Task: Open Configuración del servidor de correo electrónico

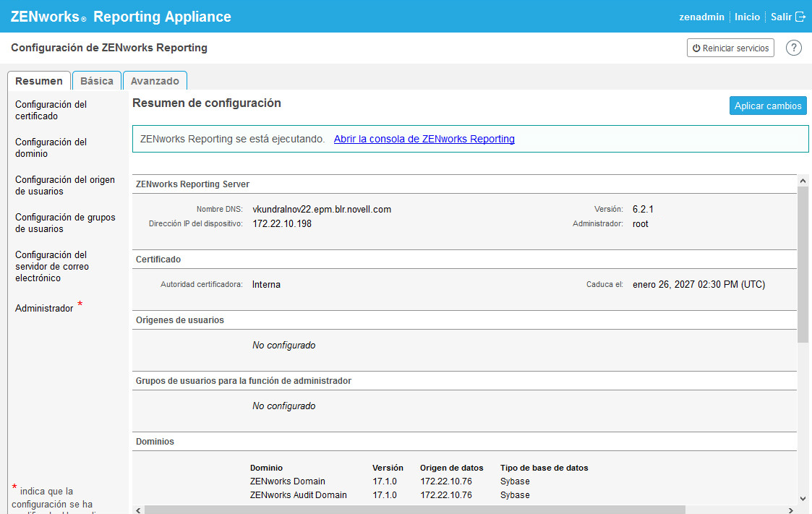Action: point(52,266)
